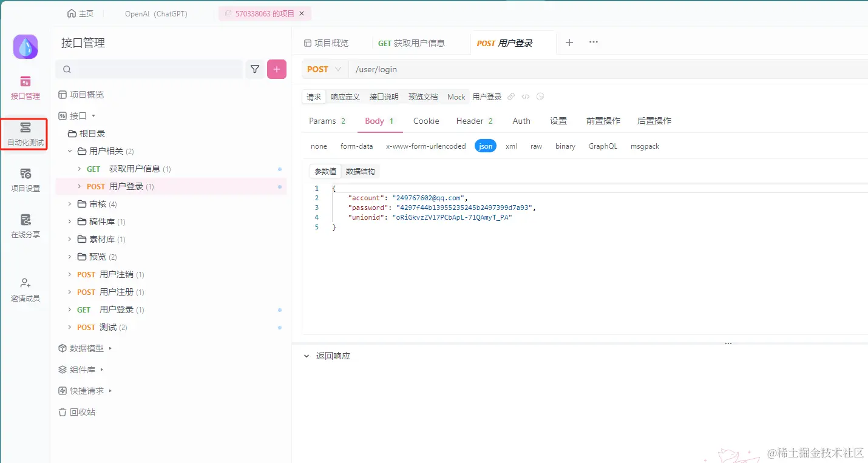Select raw body type
This screenshot has width=868, height=463.
537,146
